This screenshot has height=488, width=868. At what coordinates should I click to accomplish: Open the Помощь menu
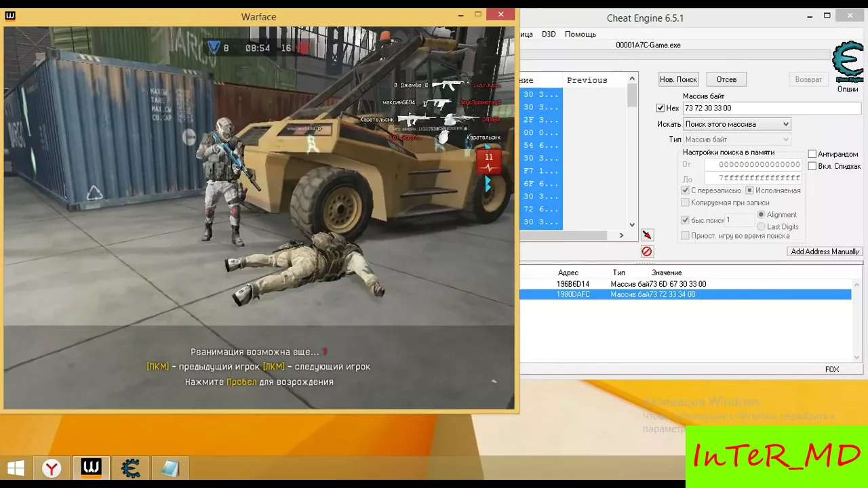point(580,35)
